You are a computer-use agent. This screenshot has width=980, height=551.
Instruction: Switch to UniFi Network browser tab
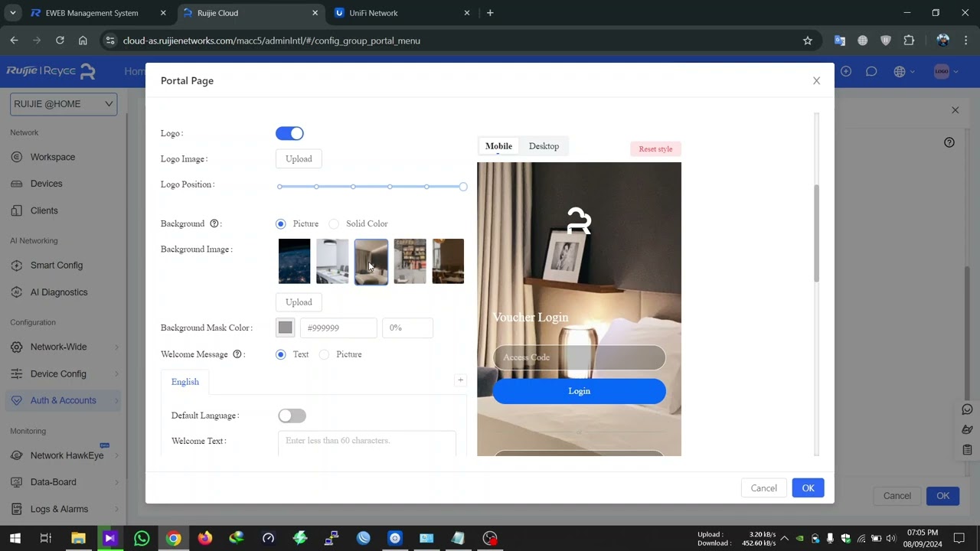tap(403, 13)
